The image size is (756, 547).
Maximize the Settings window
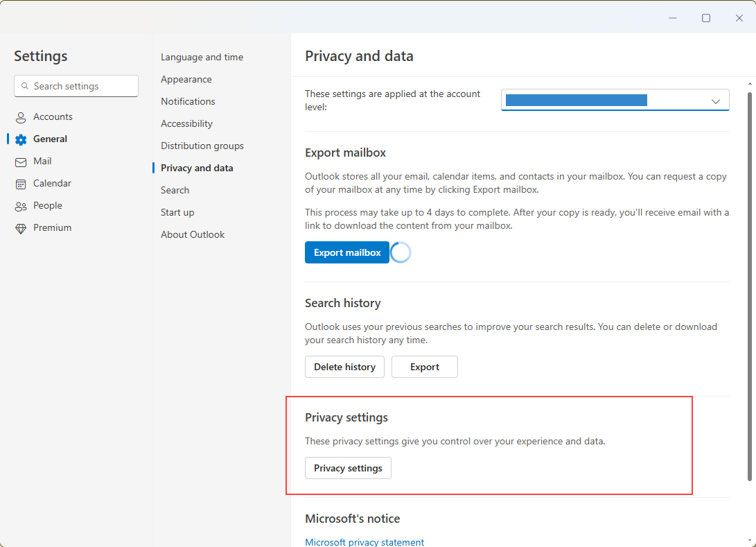(706, 18)
